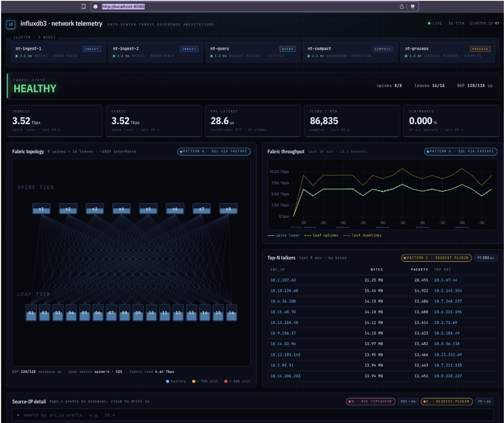Click the src_ip prefix search field
The height and width of the screenshot is (423, 504).
(252, 415)
